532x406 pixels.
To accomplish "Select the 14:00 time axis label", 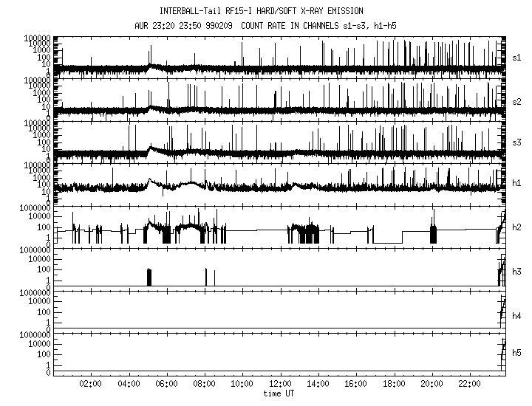I will (x=318, y=384).
